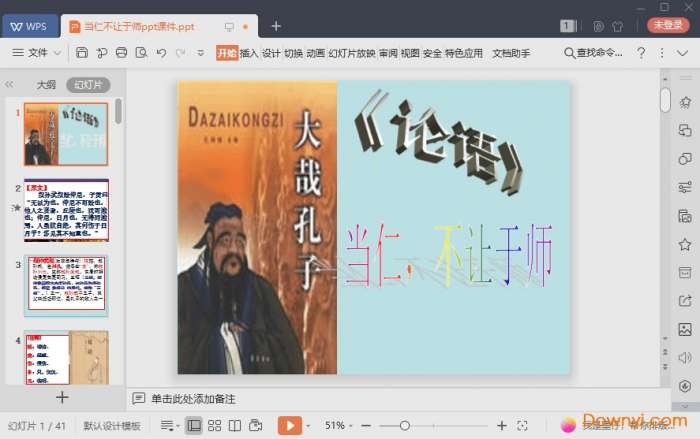Click the zoom in plus button
Screen dimensions: 700x439
[502, 426]
